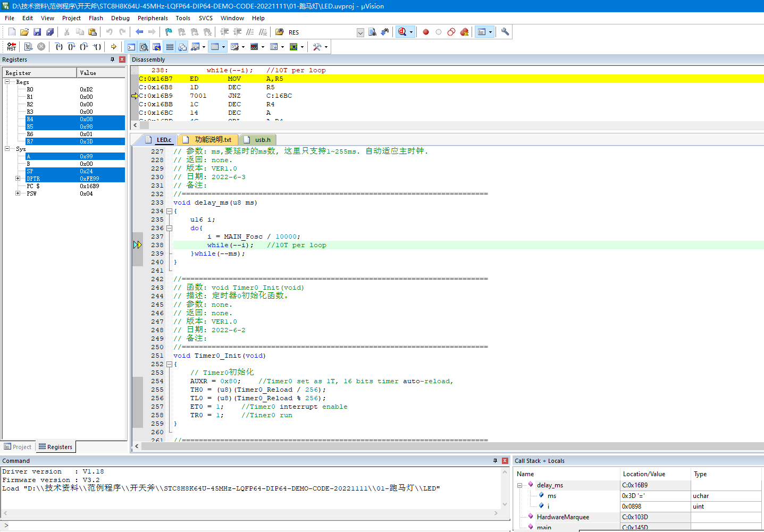764x532 pixels.
Task: Create a new file via toolbar icon
Action: [x=12, y=32]
